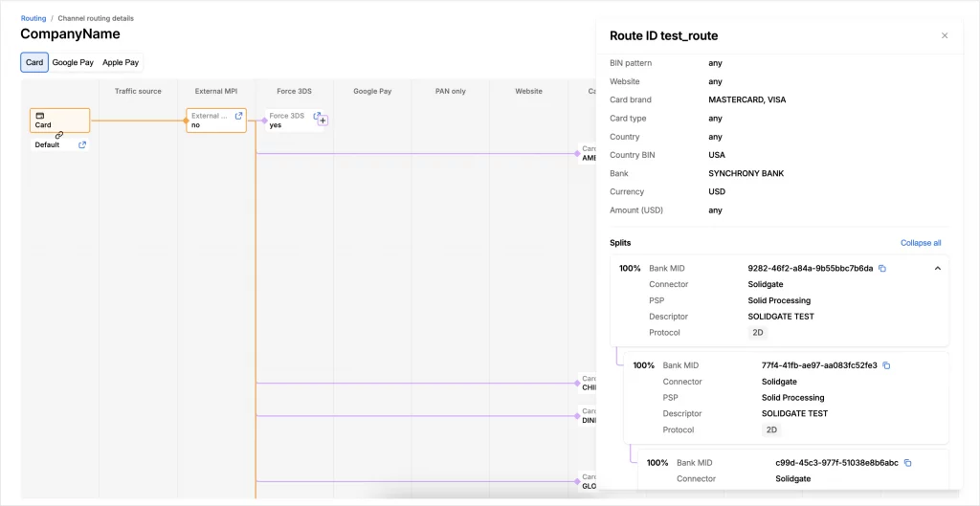This screenshot has height=506, width=980.
Task: Click the third split's Solidgate connector value
Action: coord(793,479)
